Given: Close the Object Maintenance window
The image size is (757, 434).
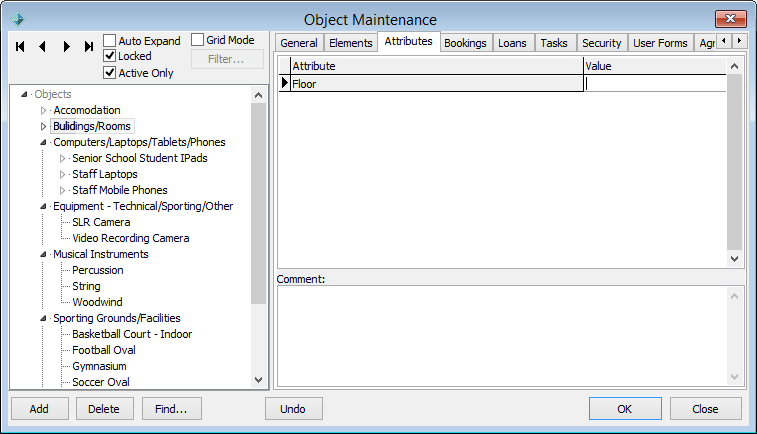Looking at the screenshot, I should point(730,19).
